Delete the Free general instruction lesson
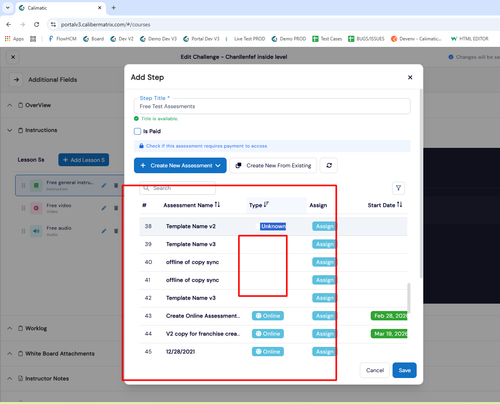This screenshot has height=404, width=500. [116, 185]
